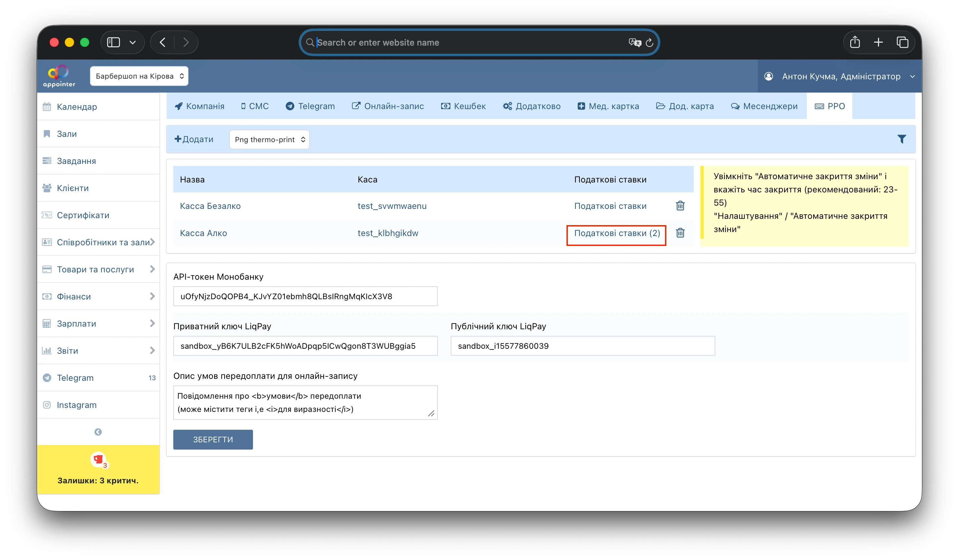
Task: Open a new tab with plus icon
Action: pyautogui.click(x=878, y=42)
